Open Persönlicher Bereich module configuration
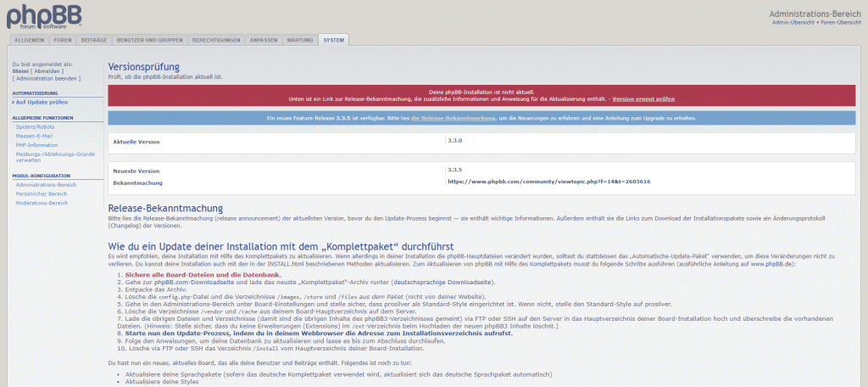Screen dimensions: 868x387 pos(42,194)
